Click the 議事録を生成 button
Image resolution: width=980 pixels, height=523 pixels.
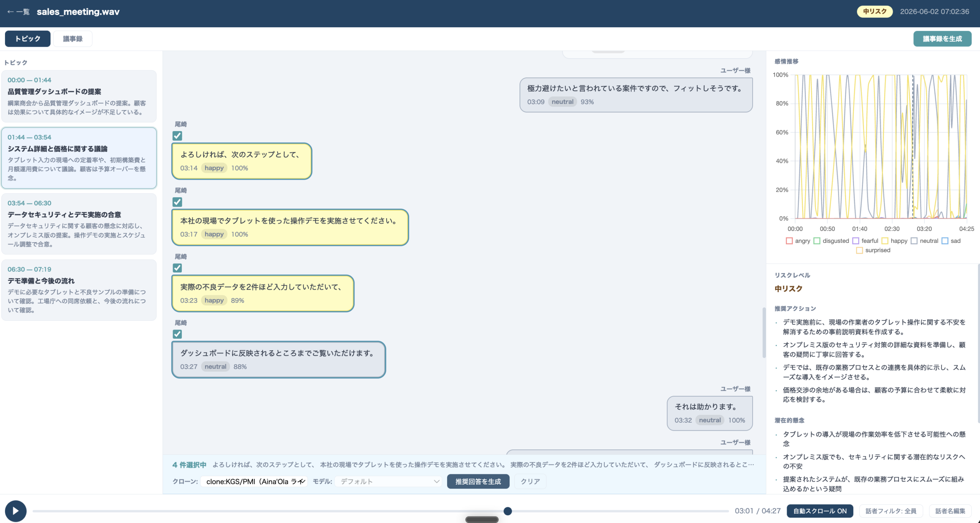coord(942,39)
